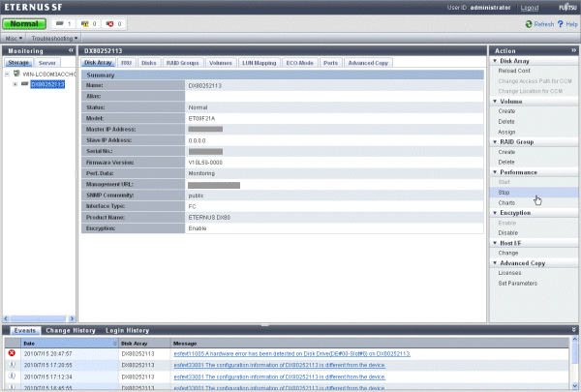The height and width of the screenshot is (392, 581).
Task: Open the Disks tab
Action: coord(148,63)
